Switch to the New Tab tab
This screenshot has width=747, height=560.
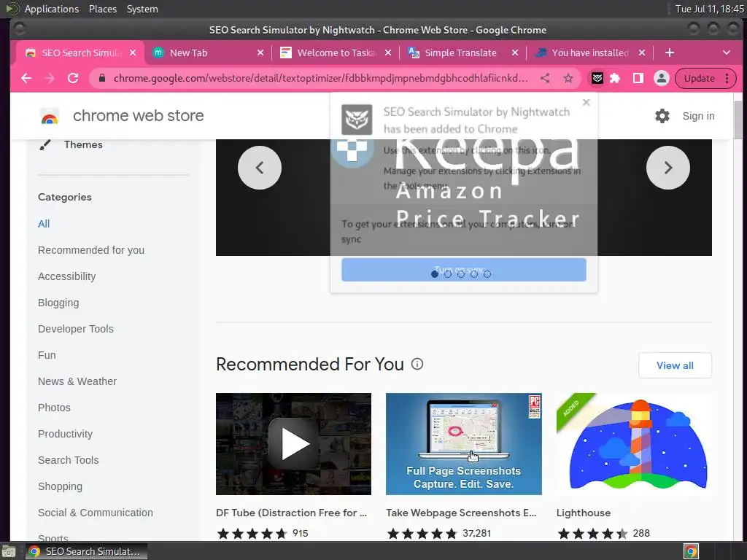207,52
